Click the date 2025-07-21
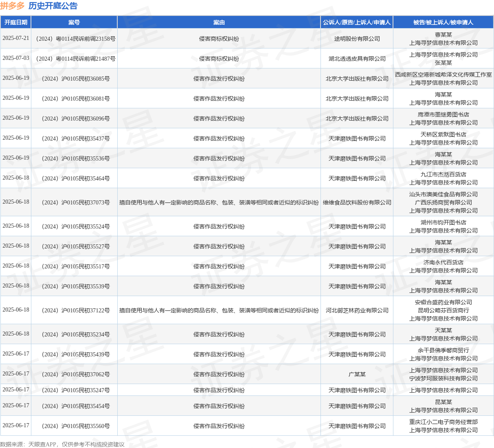This screenshot has height=448, width=494. [16, 38]
